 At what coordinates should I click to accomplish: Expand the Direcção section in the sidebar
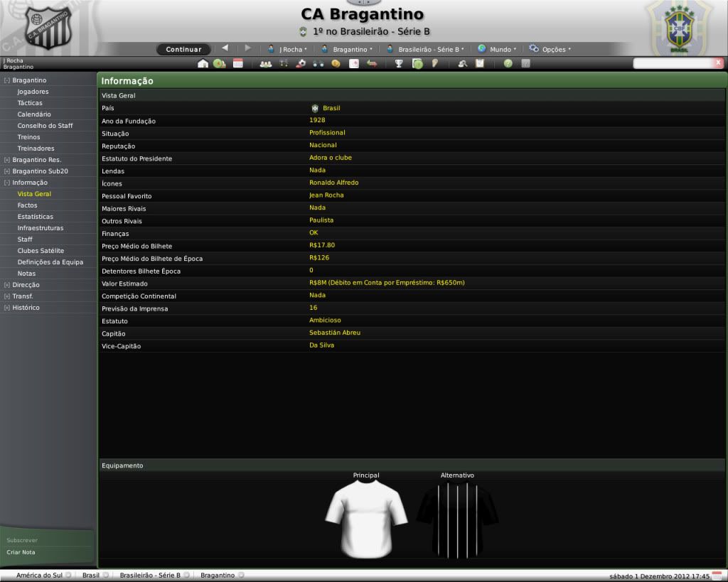[7, 285]
